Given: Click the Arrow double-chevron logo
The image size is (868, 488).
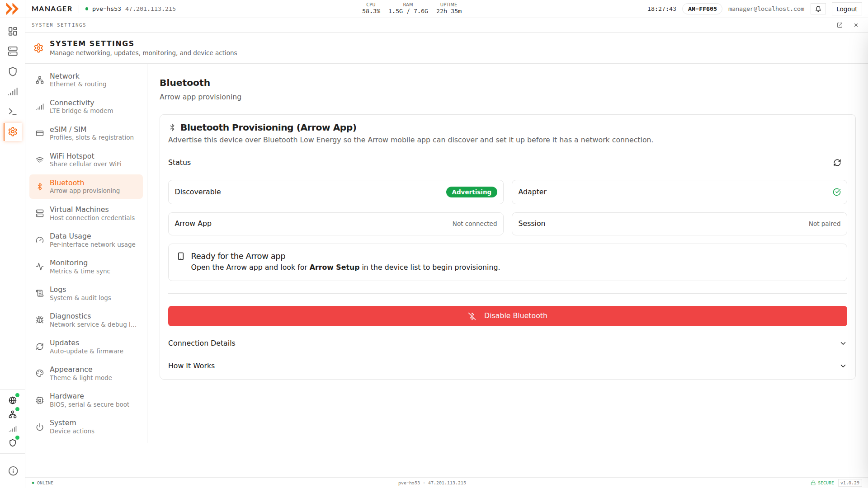Looking at the screenshot, I should [12, 9].
